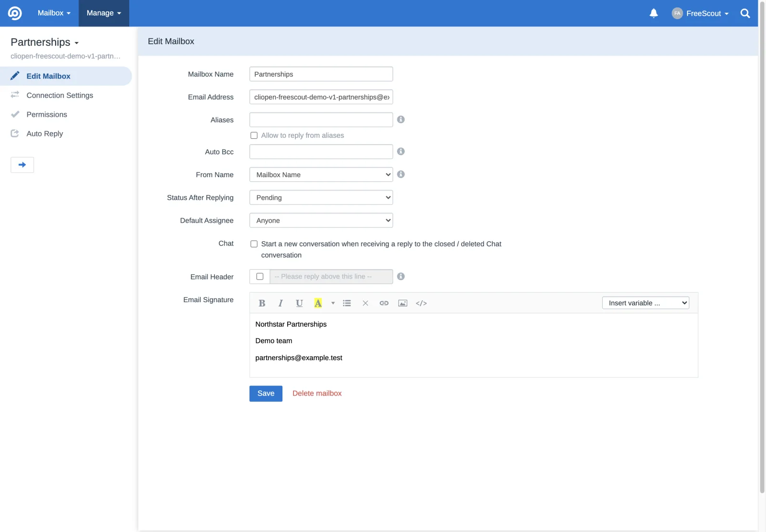Expand the Partnerships mailbox switcher
The image size is (766, 532).
click(x=45, y=42)
